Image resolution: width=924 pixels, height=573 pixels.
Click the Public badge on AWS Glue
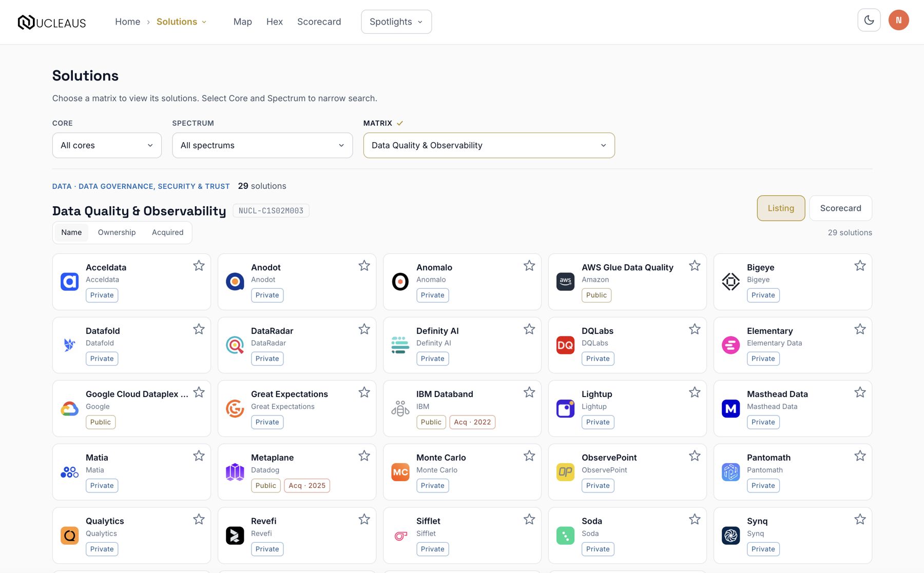[596, 295]
